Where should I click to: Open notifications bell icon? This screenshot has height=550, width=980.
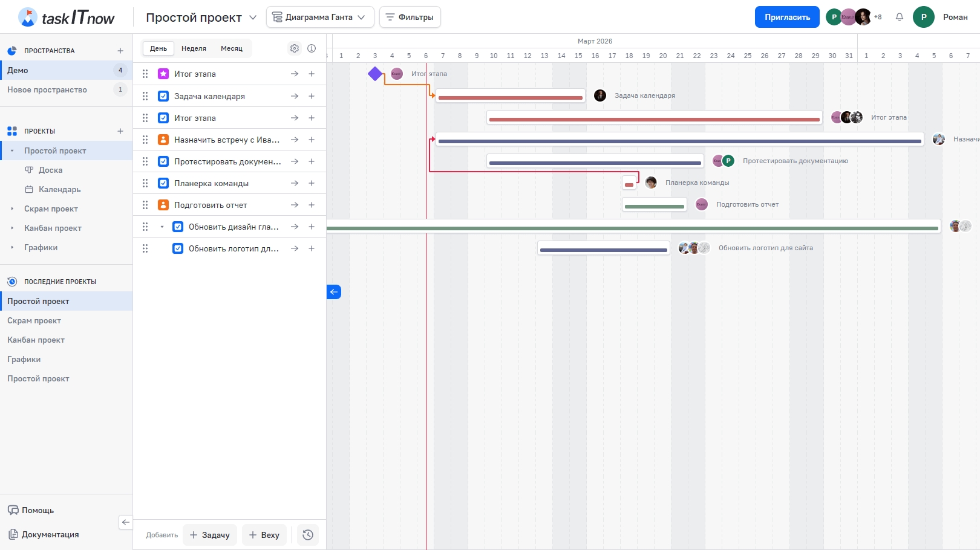point(900,17)
